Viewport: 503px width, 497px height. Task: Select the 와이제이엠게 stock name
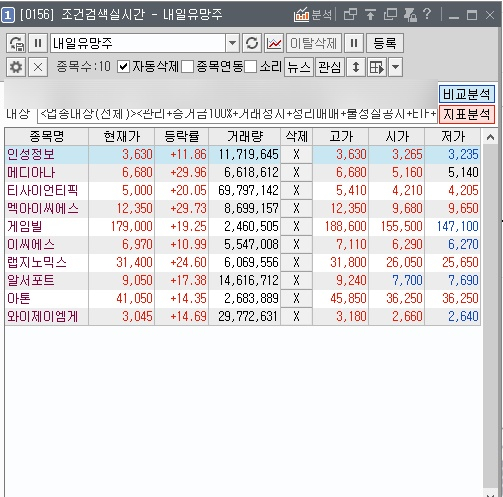pyautogui.click(x=42, y=316)
